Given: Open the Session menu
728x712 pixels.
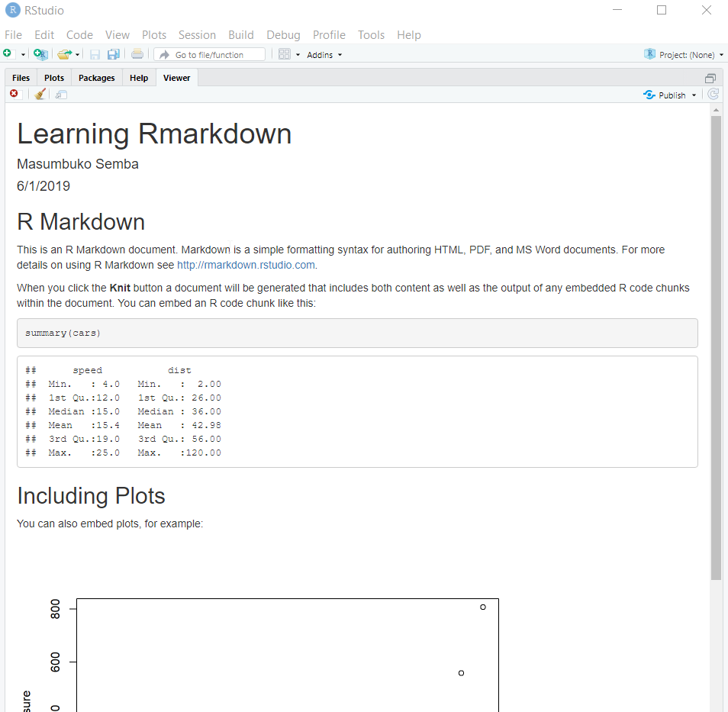Looking at the screenshot, I should point(197,35).
